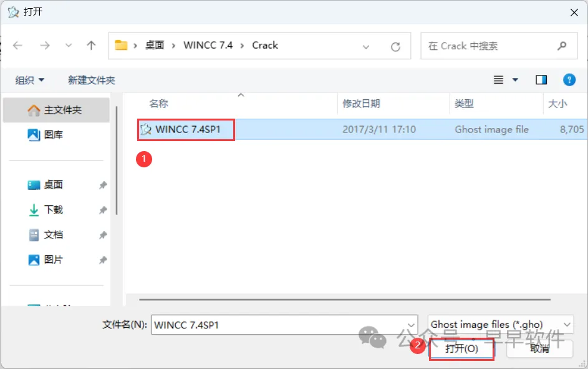Expand the address bar history dropdown
This screenshot has width=588, height=369.
click(366, 47)
